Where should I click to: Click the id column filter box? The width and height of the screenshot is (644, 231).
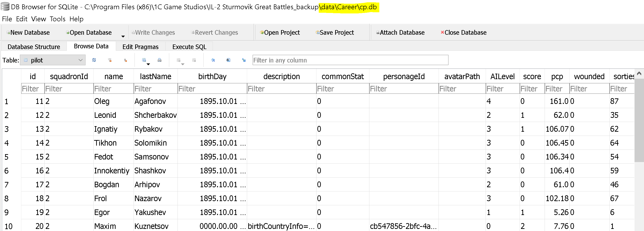33,89
